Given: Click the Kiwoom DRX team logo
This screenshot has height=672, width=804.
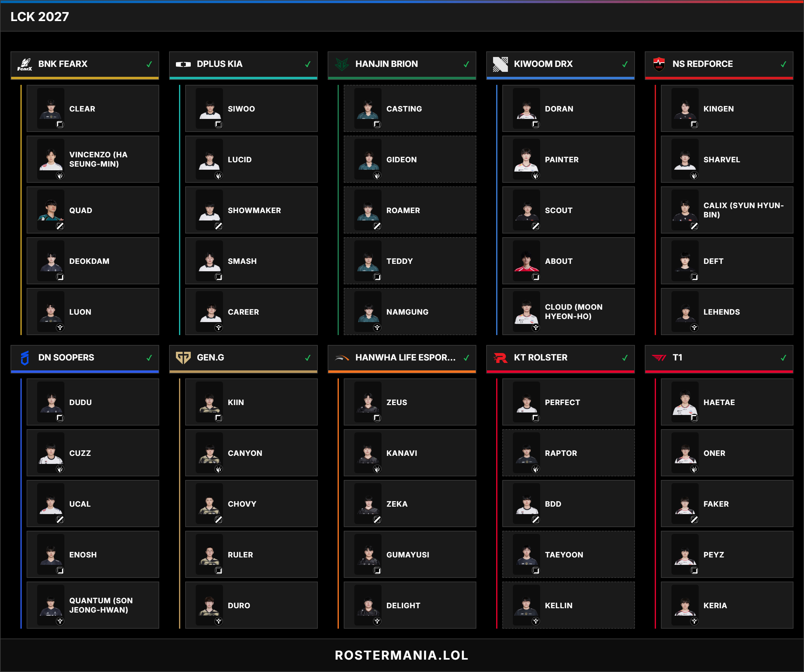Looking at the screenshot, I should point(500,64).
